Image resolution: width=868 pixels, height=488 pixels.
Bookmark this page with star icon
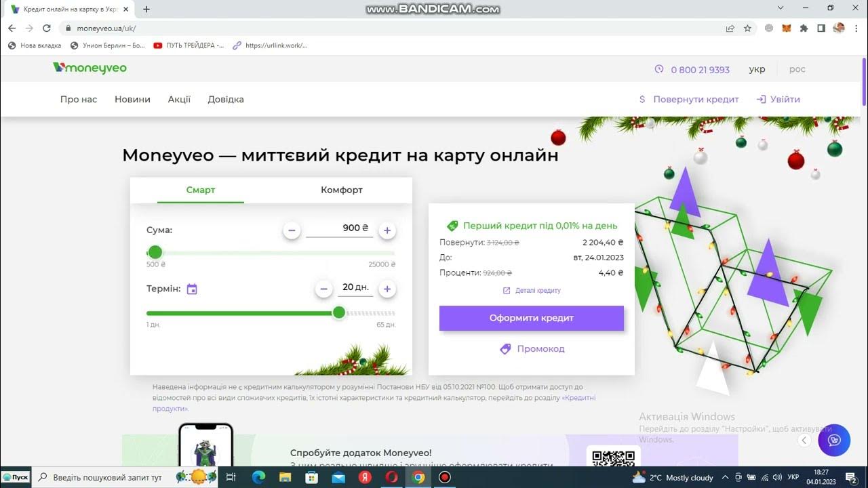748,28
